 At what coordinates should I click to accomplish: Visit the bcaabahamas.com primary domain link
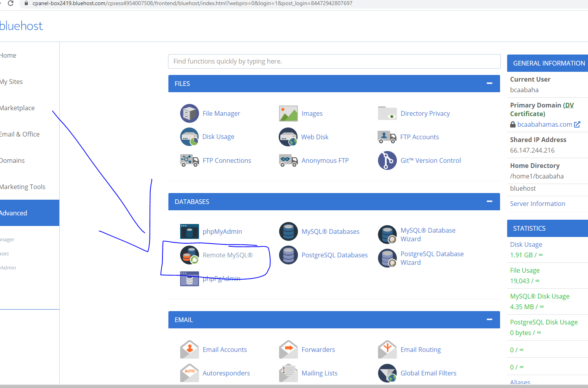coord(544,124)
